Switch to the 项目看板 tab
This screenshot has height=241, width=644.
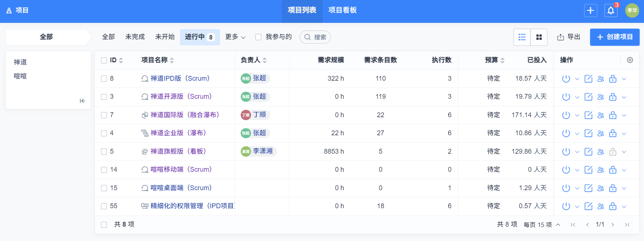coord(342,10)
